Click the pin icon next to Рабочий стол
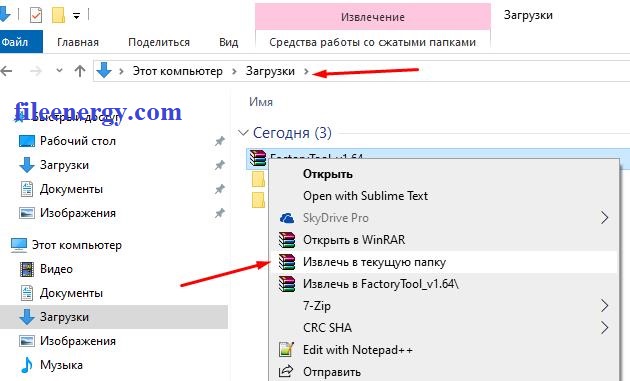Image resolution: width=630 pixels, height=381 pixels. point(219,141)
